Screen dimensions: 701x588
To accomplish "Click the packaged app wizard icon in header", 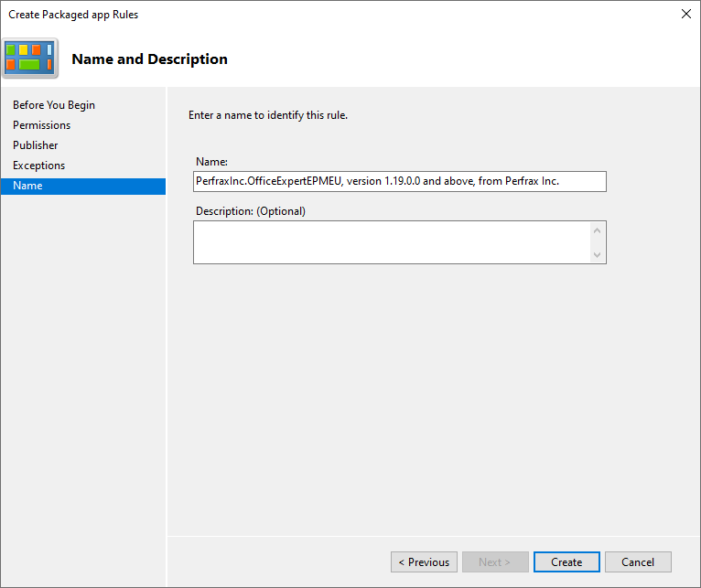I will pyautogui.click(x=30, y=59).
